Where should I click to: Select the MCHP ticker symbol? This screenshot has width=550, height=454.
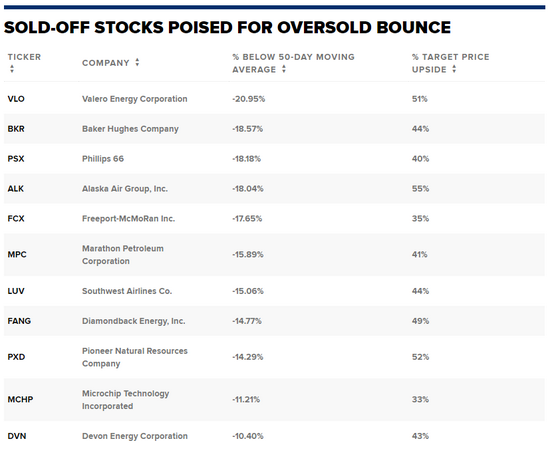[x=20, y=400]
